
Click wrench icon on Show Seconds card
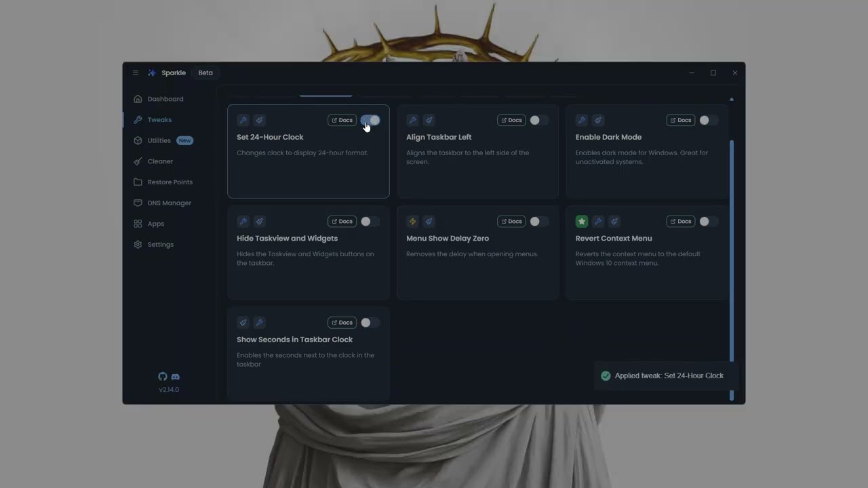(259, 323)
